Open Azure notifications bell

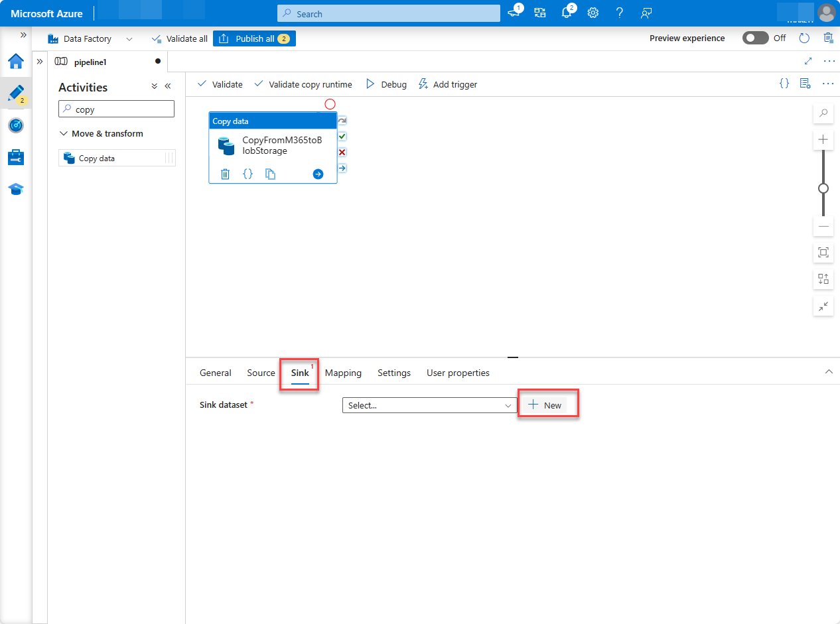566,13
